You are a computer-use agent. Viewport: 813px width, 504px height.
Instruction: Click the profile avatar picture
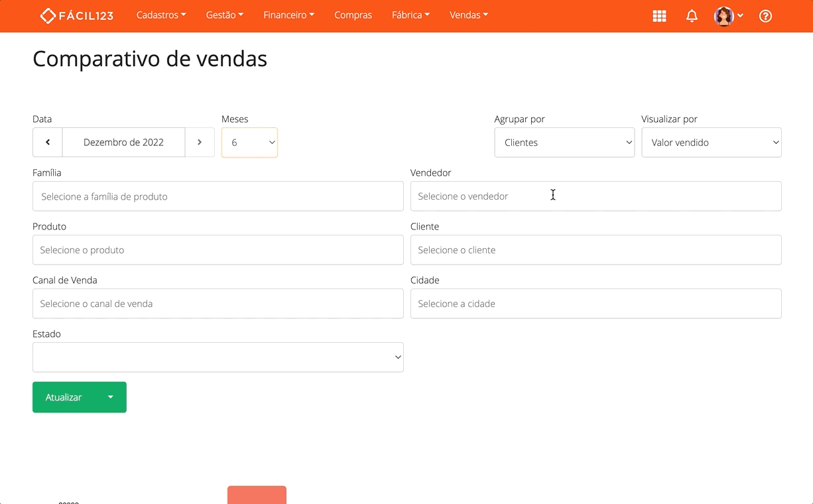(x=723, y=15)
